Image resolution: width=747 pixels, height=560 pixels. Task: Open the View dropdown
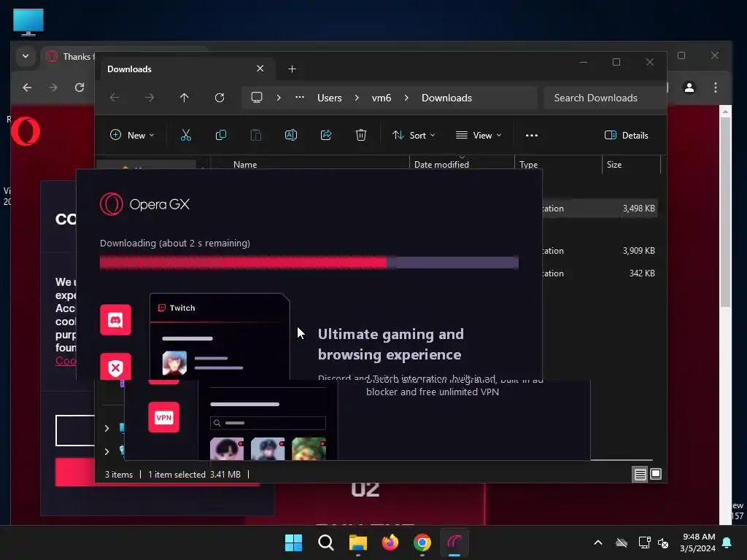[479, 135]
